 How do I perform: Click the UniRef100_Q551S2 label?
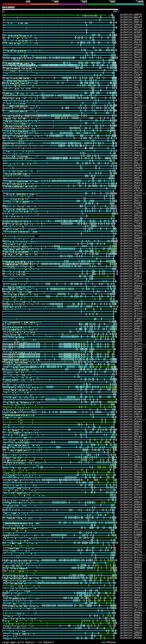131,251
